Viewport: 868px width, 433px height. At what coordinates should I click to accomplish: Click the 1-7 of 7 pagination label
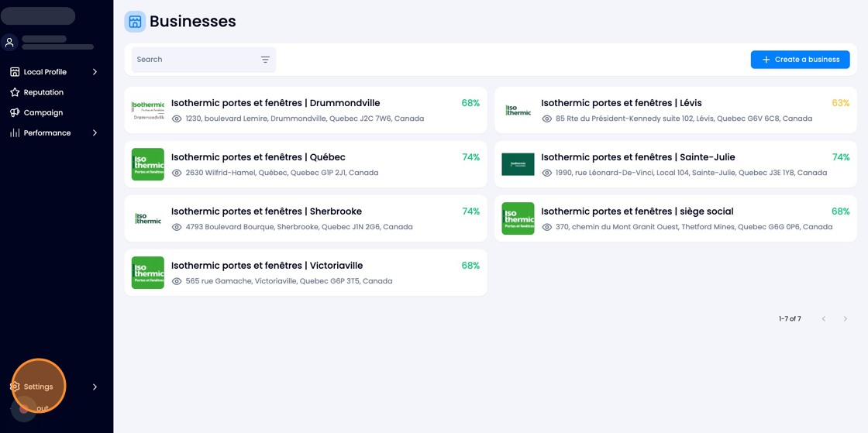click(x=790, y=319)
